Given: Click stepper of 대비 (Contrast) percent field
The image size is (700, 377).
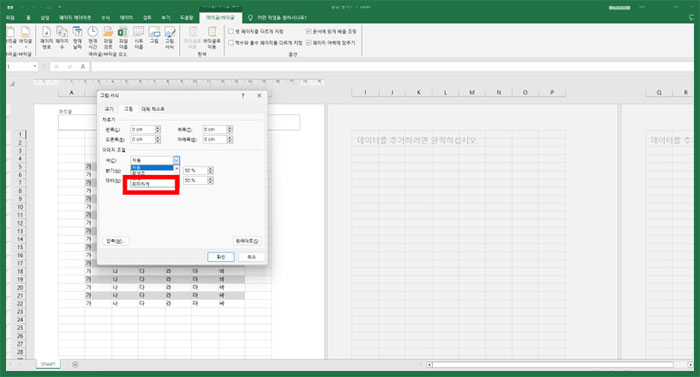Looking at the screenshot, I should pos(210,180).
